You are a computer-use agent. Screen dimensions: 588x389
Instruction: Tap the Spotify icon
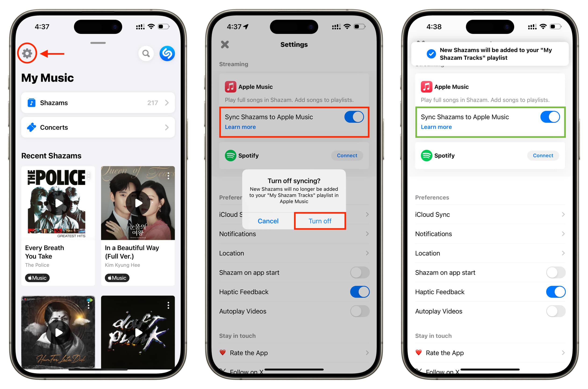click(x=230, y=155)
